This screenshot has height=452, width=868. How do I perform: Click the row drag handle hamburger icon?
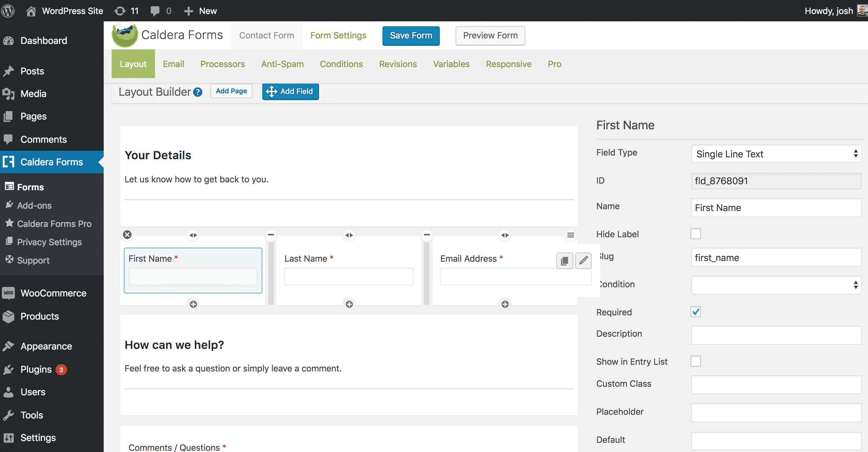(x=570, y=235)
